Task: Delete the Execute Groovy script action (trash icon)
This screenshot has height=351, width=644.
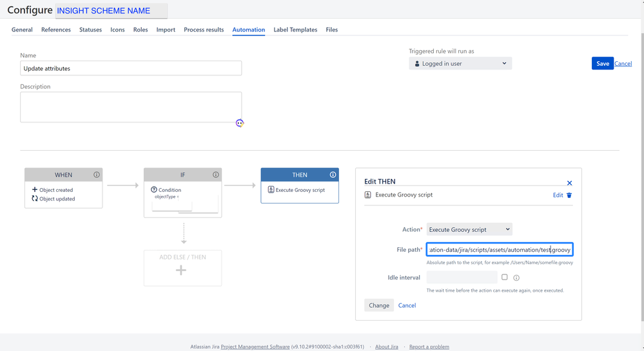Action: (x=569, y=195)
